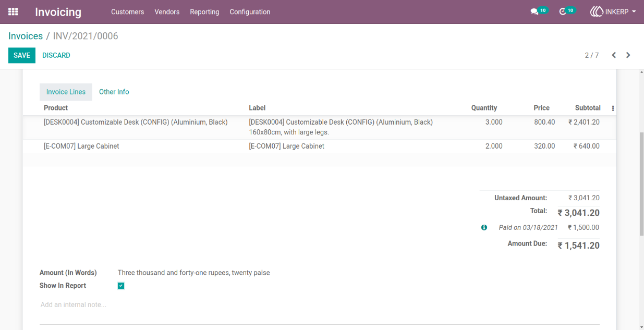Click the price 800.40 cell
This screenshot has width=644, height=330.
point(544,123)
